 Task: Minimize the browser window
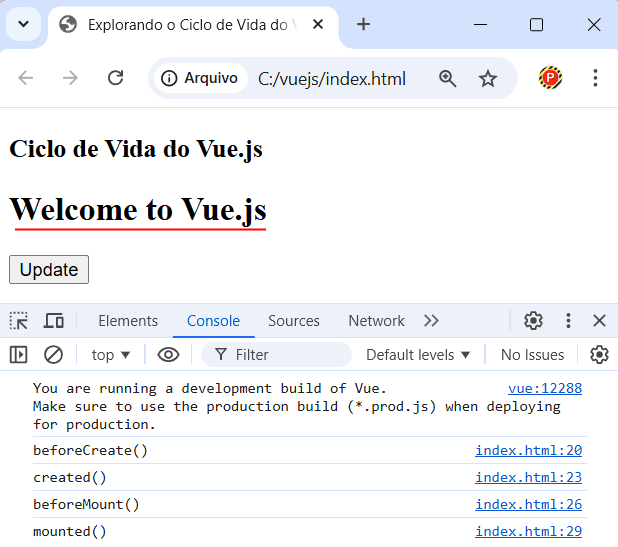click(x=480, y=24)
